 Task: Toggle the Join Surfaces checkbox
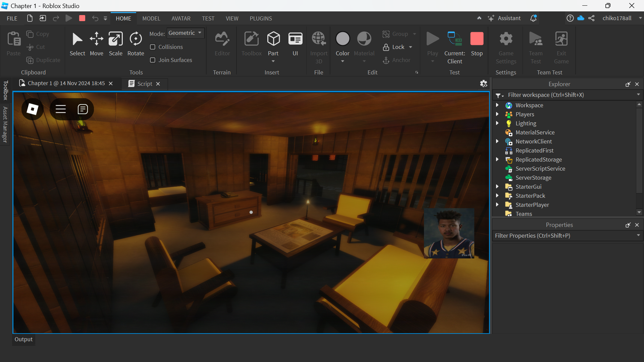(x=153, y=60)
